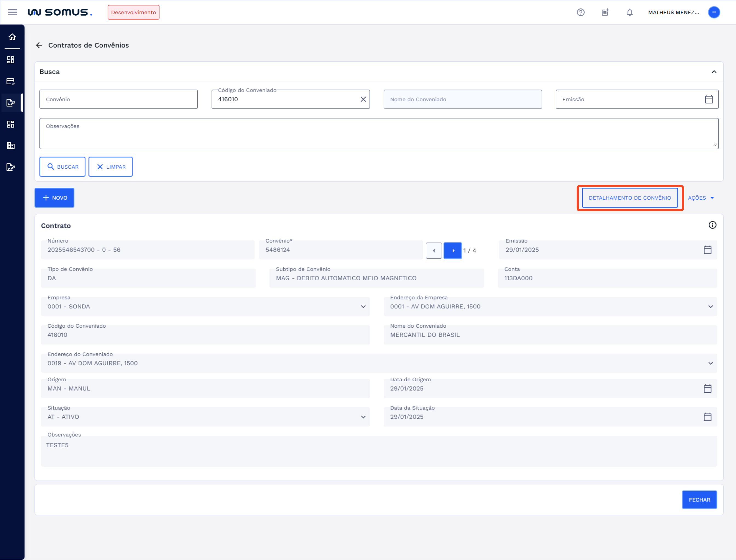
Task: Clear the Código do Conveniado field with X
Action: pyautogui.click(x=363, y=99)
